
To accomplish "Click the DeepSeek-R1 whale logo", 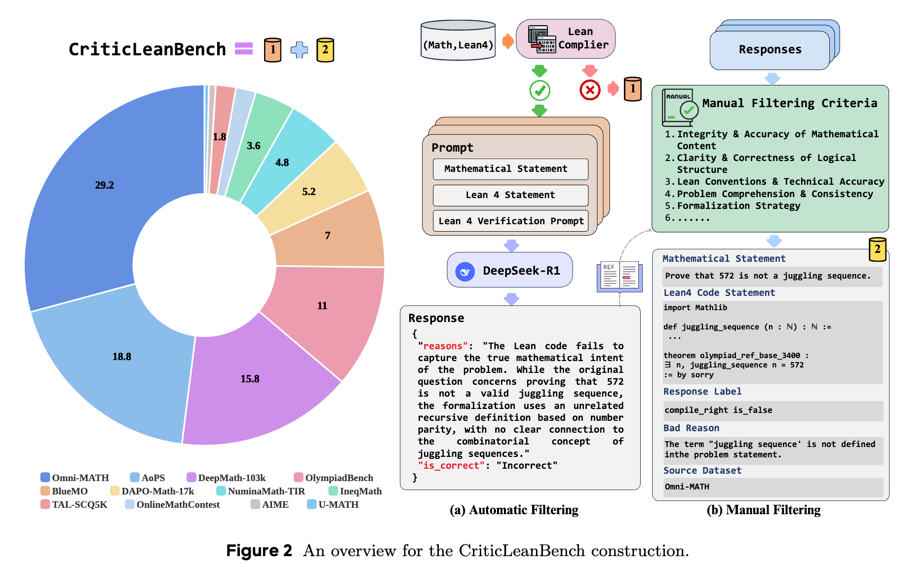I will click(x=465, y=271).
